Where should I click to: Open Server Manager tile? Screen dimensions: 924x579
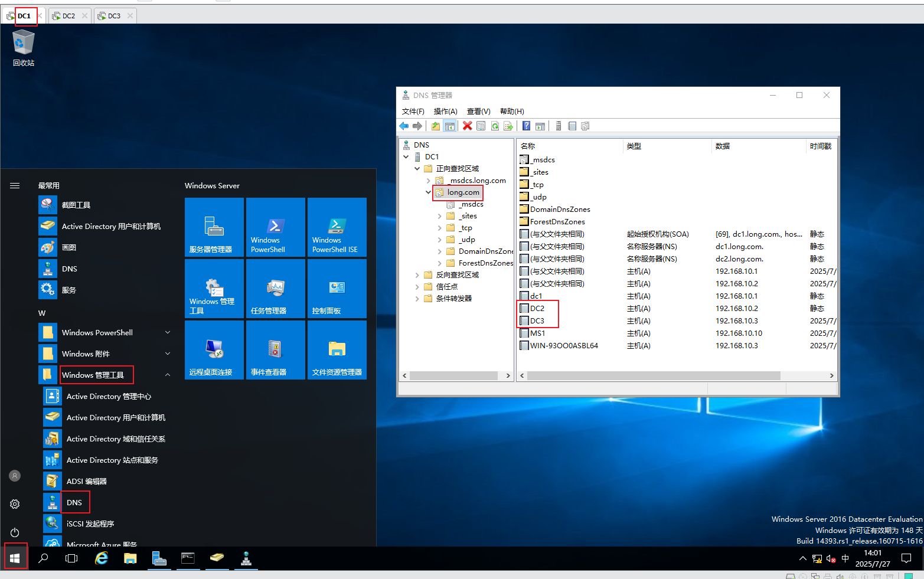[214, 227]
